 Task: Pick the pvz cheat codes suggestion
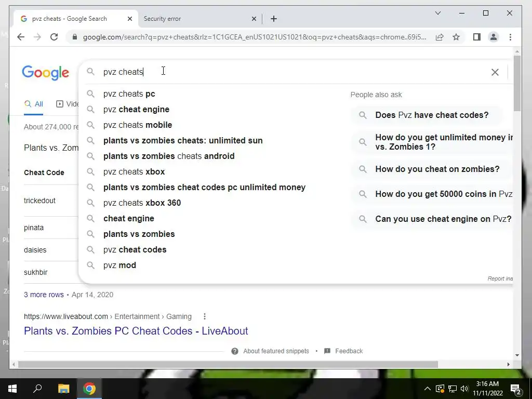(x=135, y=250)
